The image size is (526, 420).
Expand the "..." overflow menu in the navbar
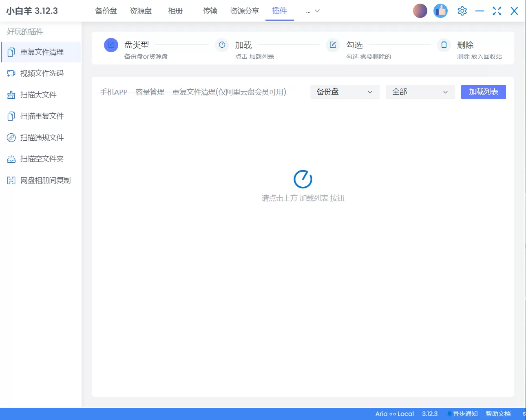(312, 11)
